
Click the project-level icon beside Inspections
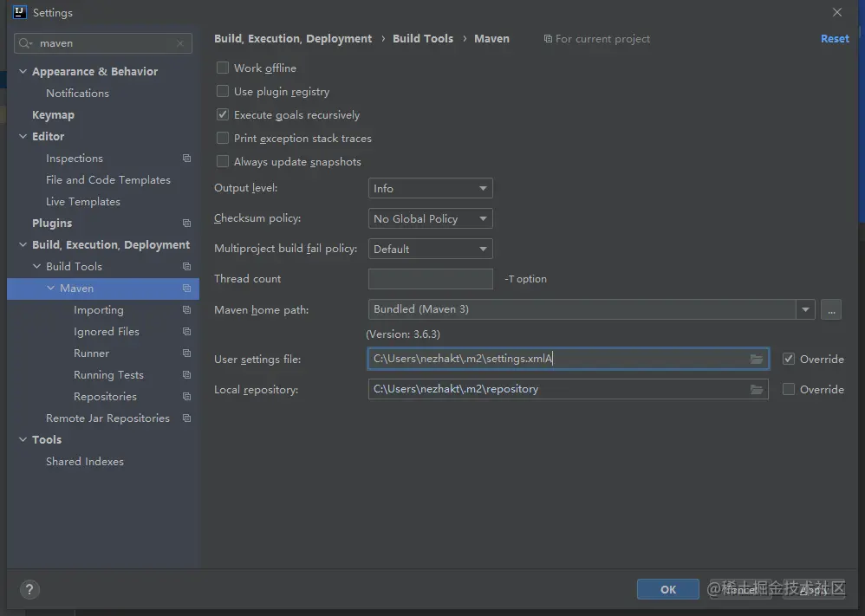tap(186, 159)
